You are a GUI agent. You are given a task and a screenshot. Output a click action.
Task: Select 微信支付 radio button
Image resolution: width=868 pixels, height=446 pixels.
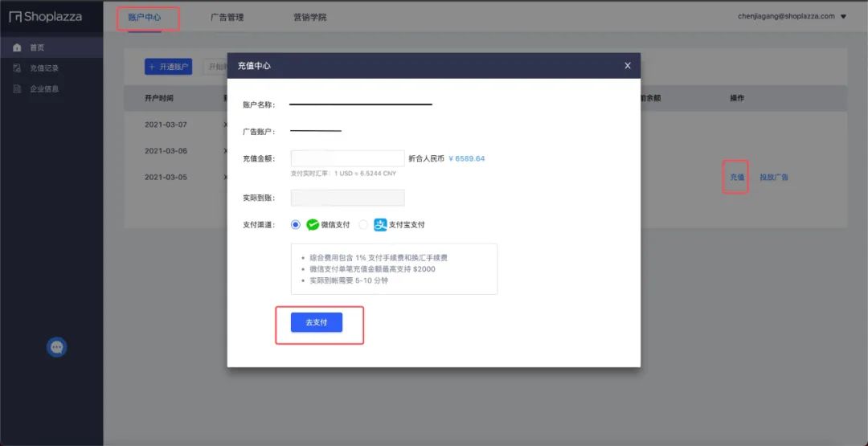coord(296,225)
